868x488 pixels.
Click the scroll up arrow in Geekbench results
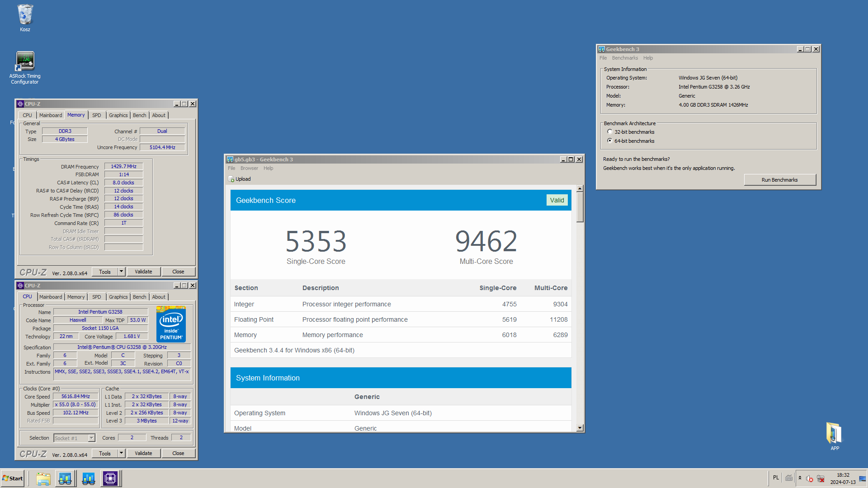580,188
